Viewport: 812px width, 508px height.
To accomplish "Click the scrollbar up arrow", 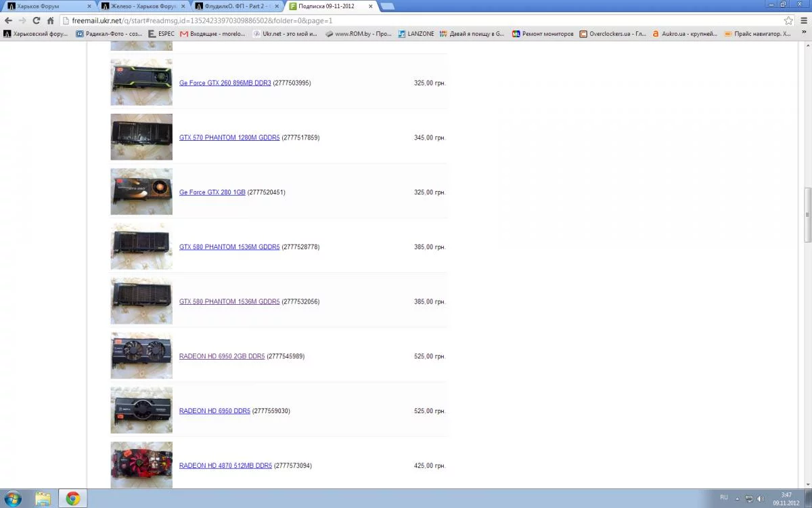I will (807, 45).
